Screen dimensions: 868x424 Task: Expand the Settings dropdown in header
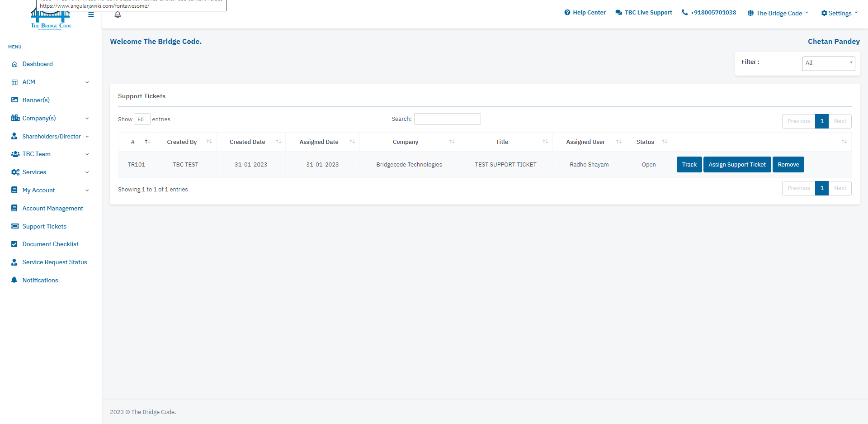coord(840,13)
